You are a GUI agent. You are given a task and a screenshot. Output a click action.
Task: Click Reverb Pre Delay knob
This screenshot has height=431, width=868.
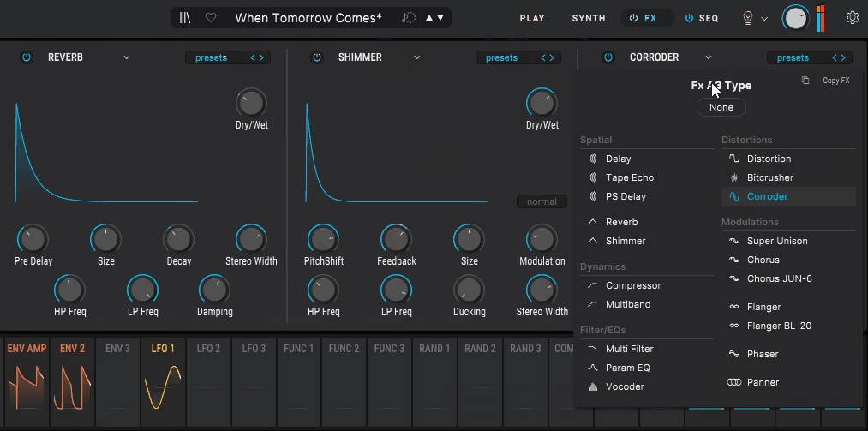coord(33,240)
